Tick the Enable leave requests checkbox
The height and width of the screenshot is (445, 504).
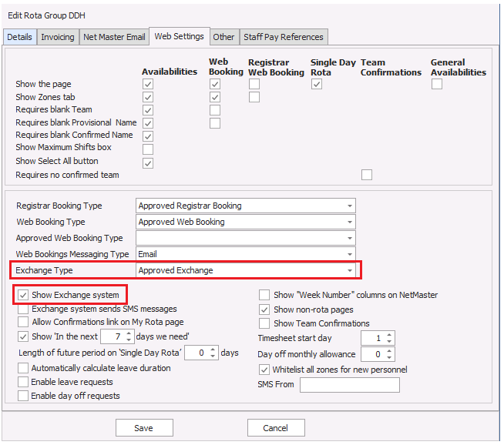point(24,382)
